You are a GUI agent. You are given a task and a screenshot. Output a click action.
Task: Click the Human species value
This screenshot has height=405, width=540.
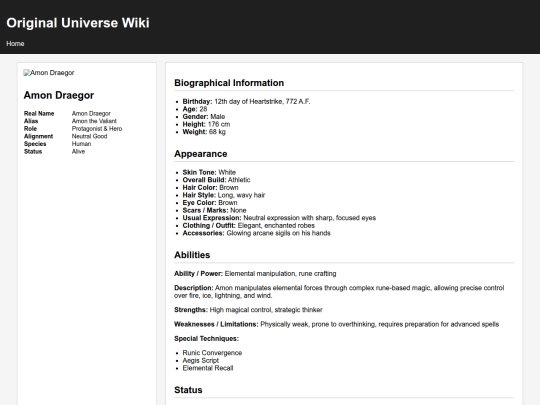pos(81,144)
